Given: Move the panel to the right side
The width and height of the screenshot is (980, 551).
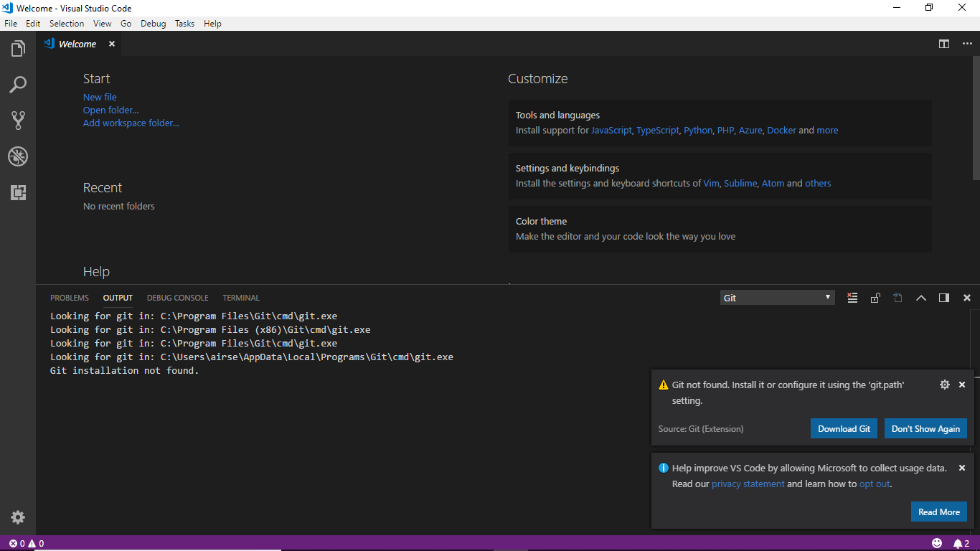Looking at the screenshot, I should coord(944,298).
